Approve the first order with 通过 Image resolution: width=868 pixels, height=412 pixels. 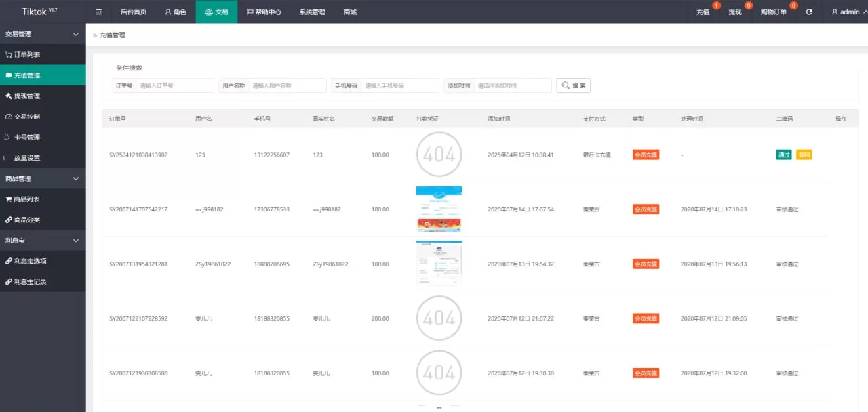click(x=783, y=154)
